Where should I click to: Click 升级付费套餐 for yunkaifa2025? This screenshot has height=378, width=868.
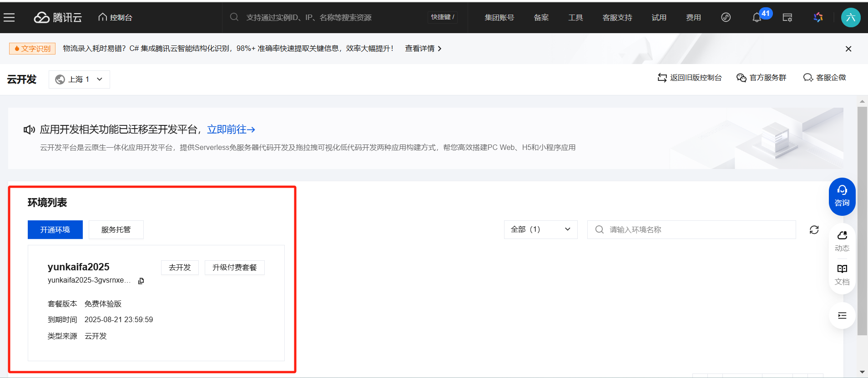(x=235, y=268)
